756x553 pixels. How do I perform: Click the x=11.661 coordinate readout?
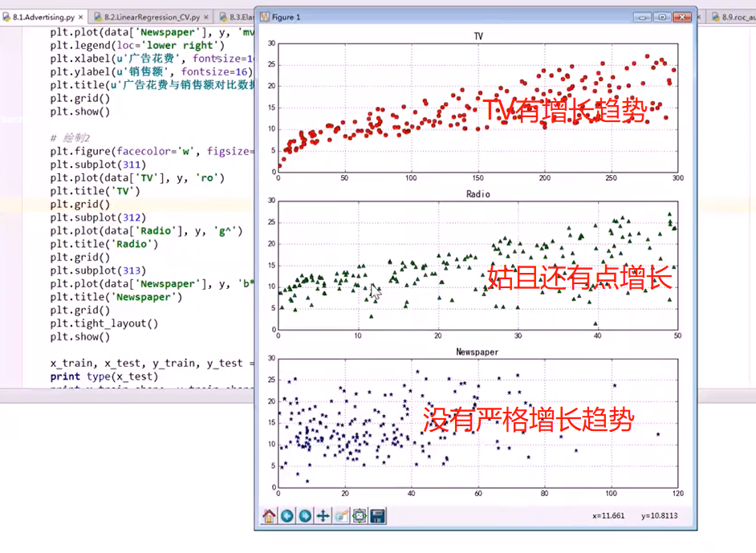pyautogui.click(x=608, y=516)
